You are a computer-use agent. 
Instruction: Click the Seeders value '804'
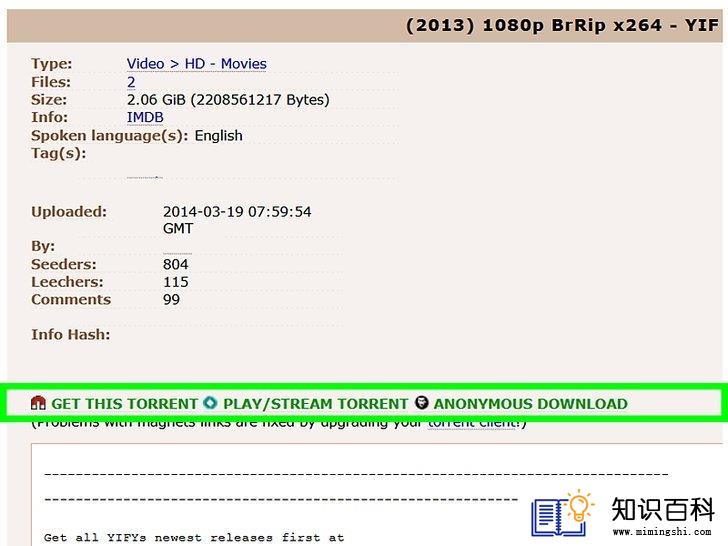coord(176,264)
